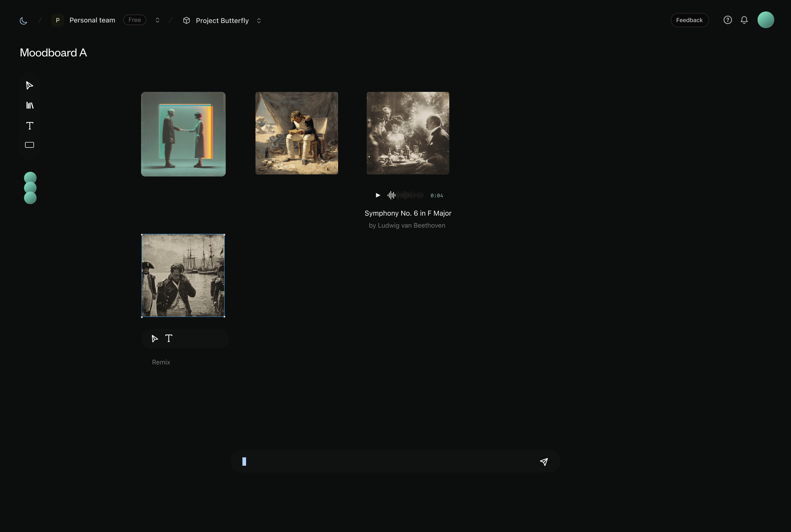Screen dimensions: 791x532
Task: Click Symphony No. 6 in F Major title
Action: coord(408,213)
